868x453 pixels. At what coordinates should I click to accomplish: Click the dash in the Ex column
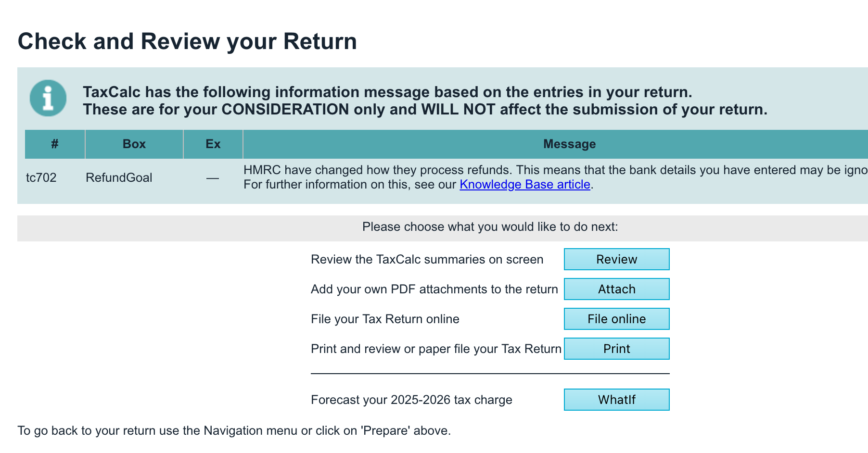coord(213,178)
